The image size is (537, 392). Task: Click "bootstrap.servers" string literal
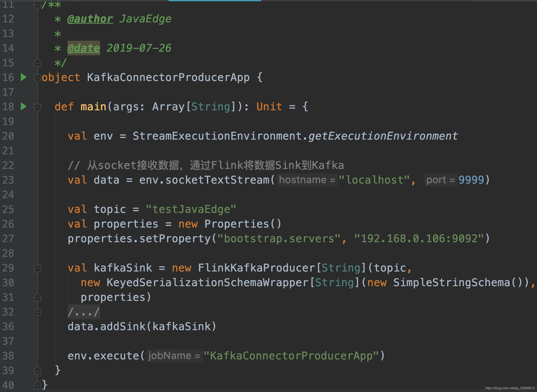pyautogui.click(x=279, y=239)
